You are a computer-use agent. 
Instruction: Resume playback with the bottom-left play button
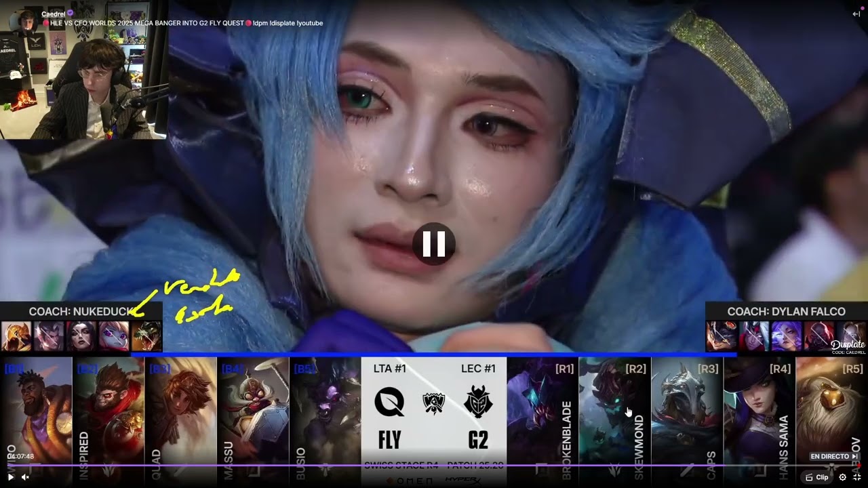10,477
